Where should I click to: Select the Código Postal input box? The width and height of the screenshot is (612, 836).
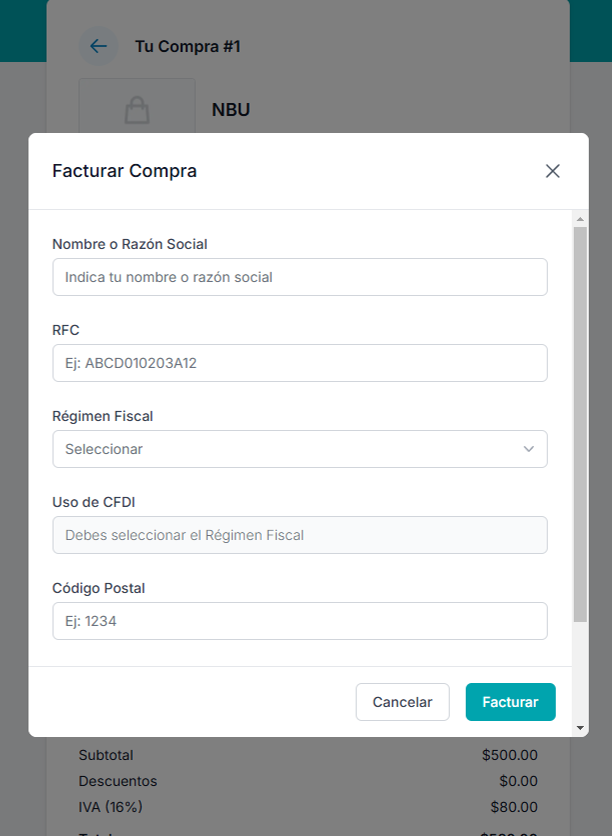point(299,621)
